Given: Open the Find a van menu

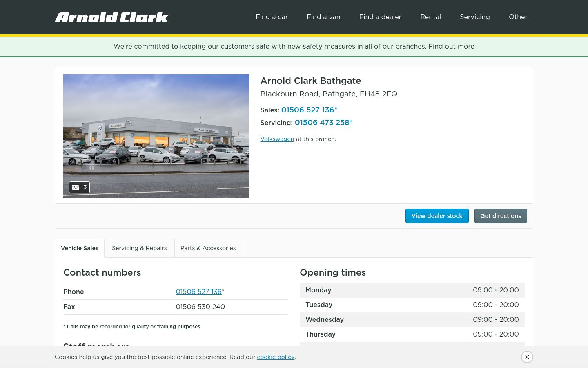Looking at the screenshot, I should pyautogui.click(x=323, y=17).
